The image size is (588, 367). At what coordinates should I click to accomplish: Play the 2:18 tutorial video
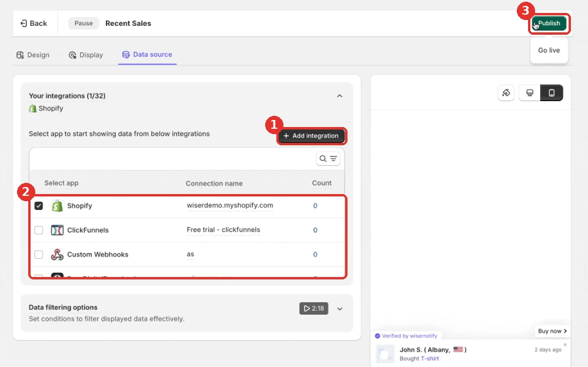click(x=314, y=308)
